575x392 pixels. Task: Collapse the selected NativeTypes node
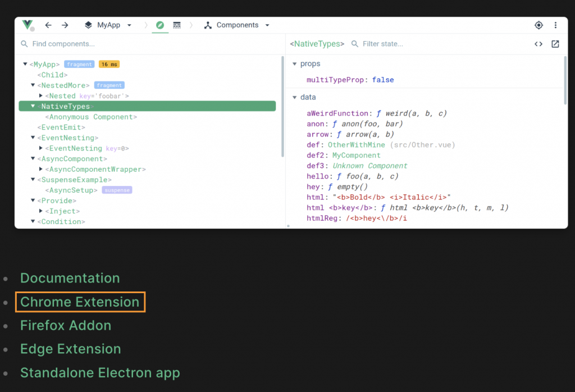pos(33,106)
